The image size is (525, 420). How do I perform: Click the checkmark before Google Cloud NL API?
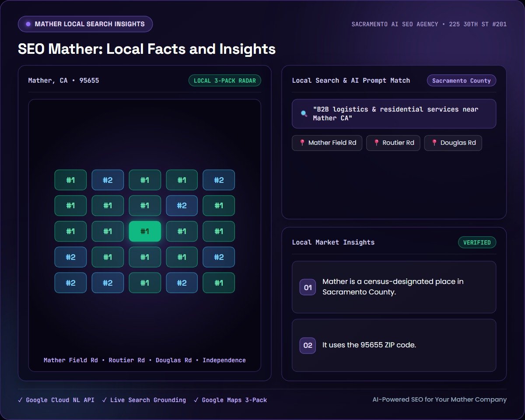pos(20,400)
